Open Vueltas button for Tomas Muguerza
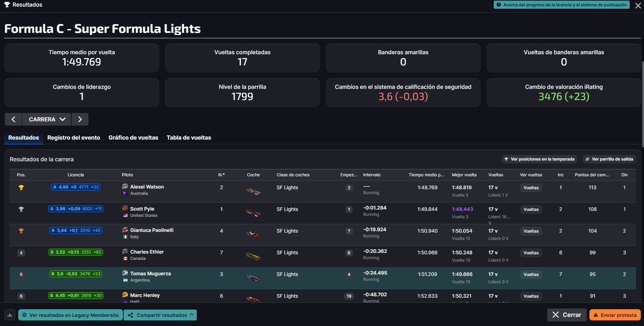The height and width of the screenshot is (326, 644). pyautogui.click(x=531, y=274)
